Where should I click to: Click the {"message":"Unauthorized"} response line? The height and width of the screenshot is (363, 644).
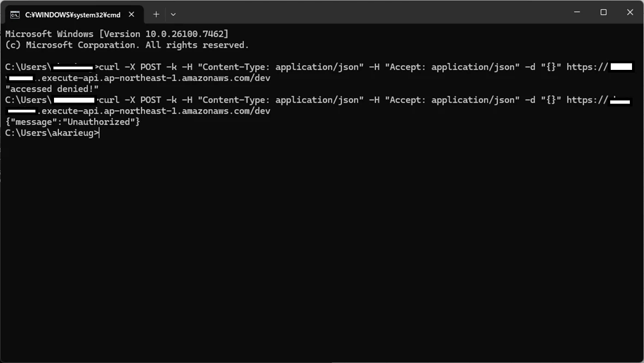(73, 122)
